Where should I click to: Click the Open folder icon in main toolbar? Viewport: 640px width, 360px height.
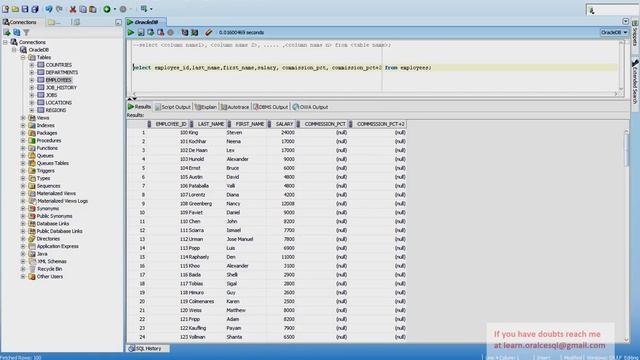tap(15, 9)
